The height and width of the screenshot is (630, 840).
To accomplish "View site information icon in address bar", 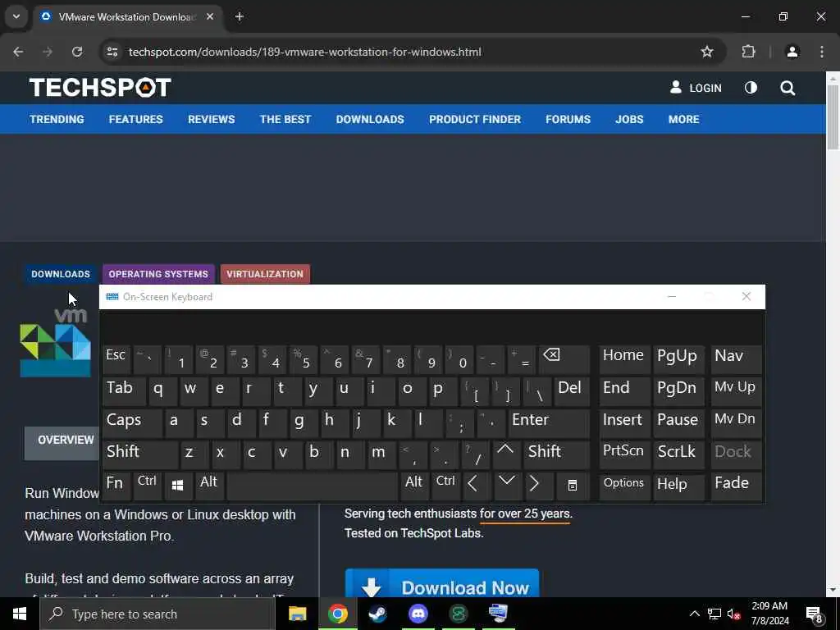I will (112, 52).
